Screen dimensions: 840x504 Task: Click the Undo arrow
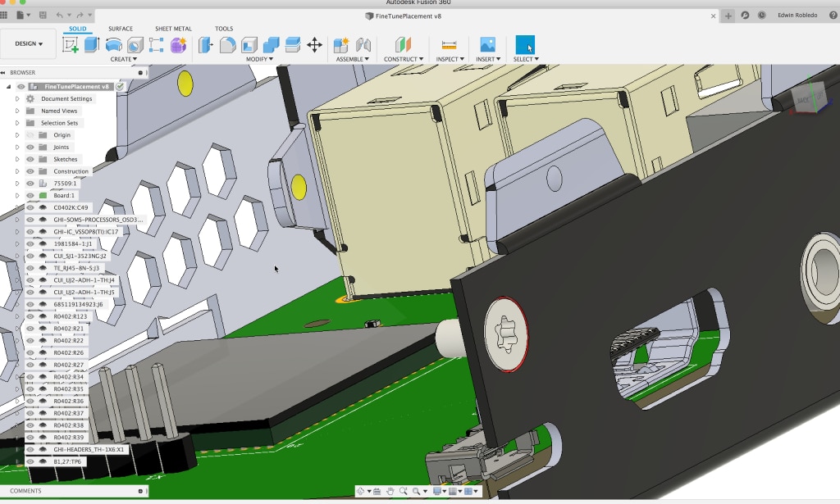pos(59,15)
